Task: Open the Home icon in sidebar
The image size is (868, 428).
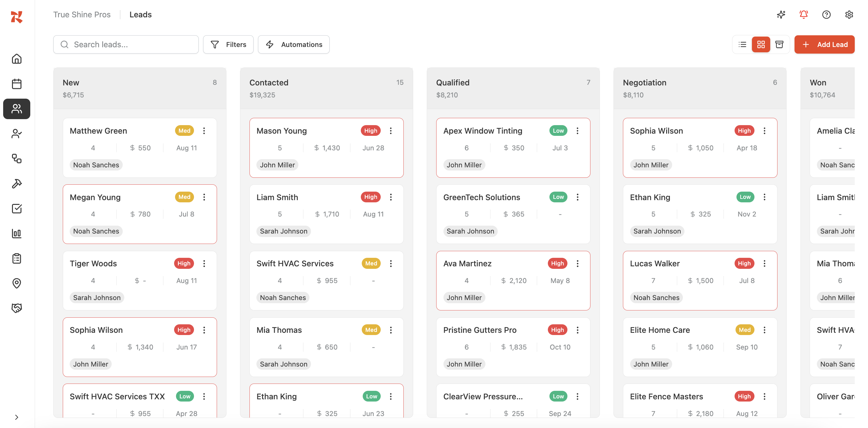Action: (16, 59)
